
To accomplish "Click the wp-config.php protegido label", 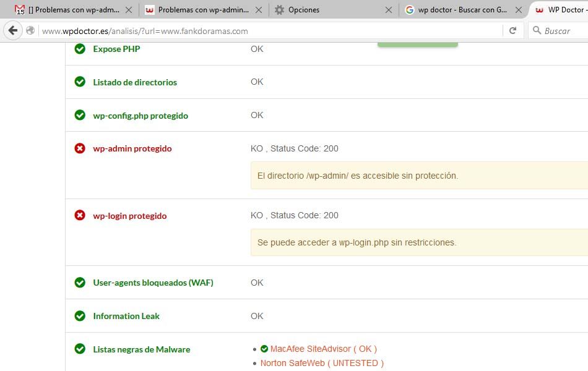I will [141, 116].
